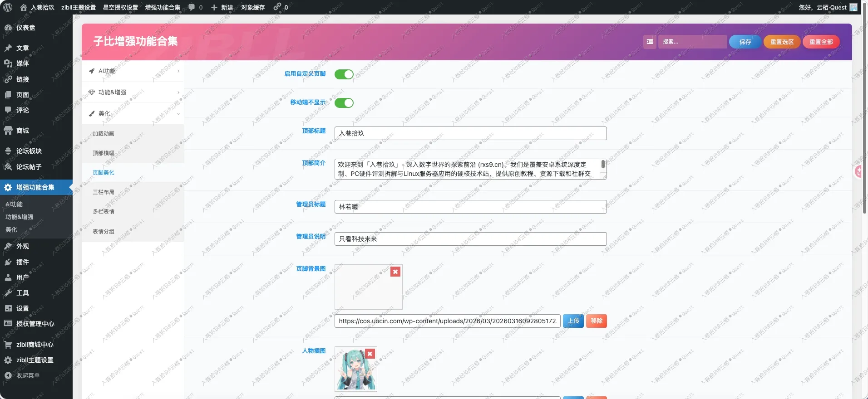Click the expand-all list icon beside search
This screenshot has height=399, width=868.
650,42
